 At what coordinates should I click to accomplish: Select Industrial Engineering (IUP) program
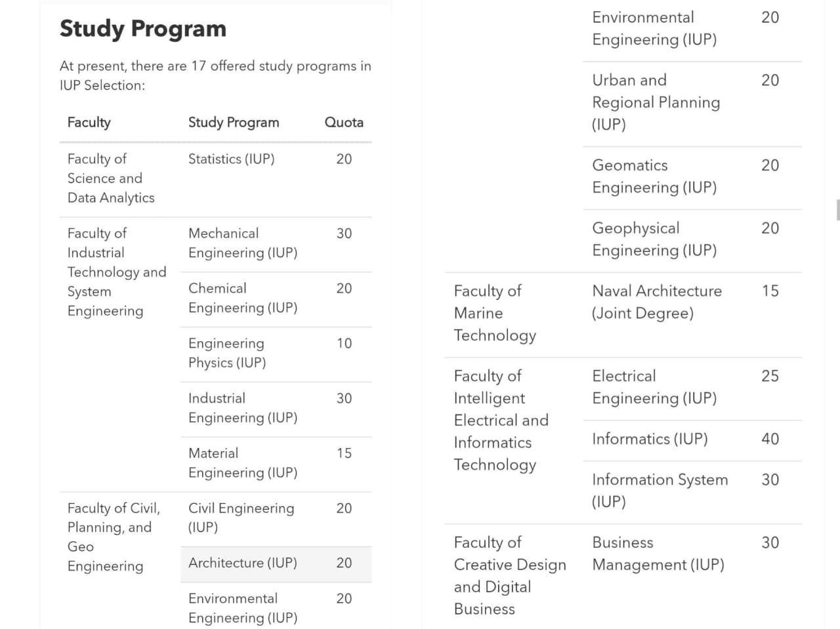coord(242,408)
